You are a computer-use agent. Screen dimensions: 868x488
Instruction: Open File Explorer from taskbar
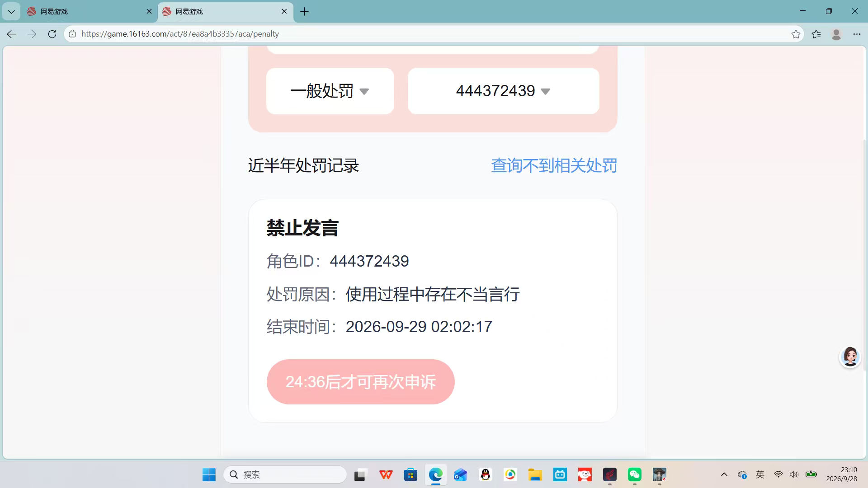pos(535,474)
